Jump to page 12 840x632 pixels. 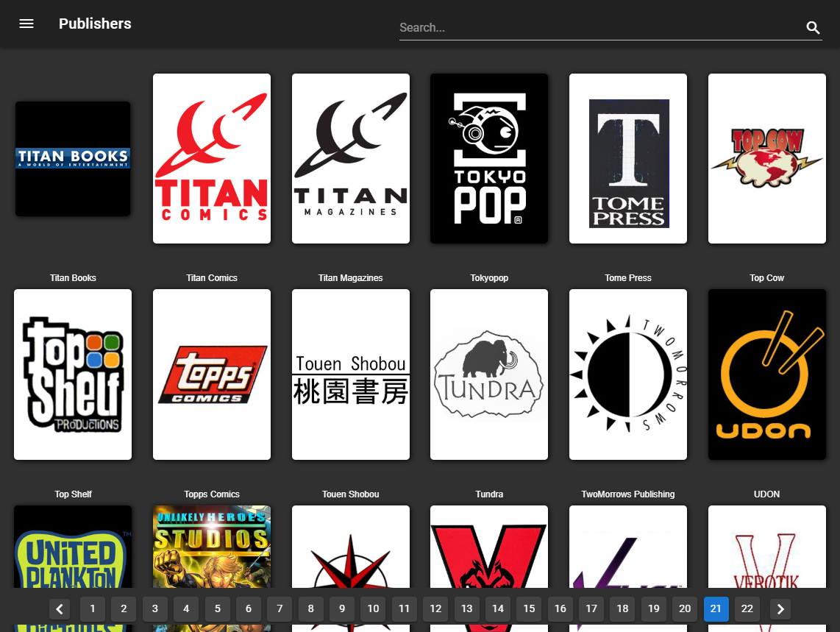[x=435, y=609]
